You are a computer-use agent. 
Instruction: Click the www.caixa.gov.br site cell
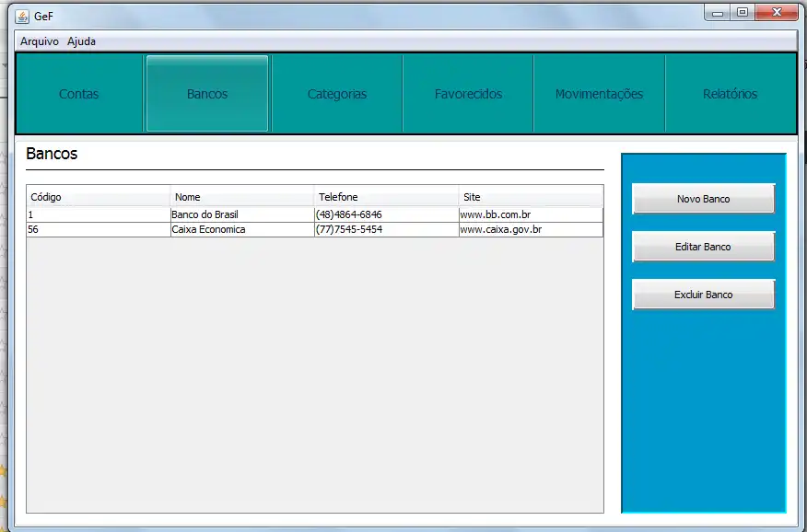click(x=531, y=230)
